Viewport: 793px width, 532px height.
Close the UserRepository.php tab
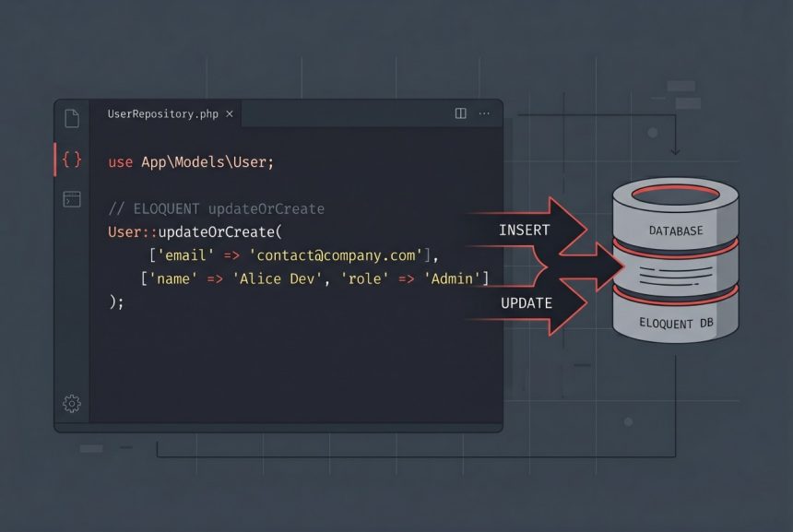click(229, 113)
